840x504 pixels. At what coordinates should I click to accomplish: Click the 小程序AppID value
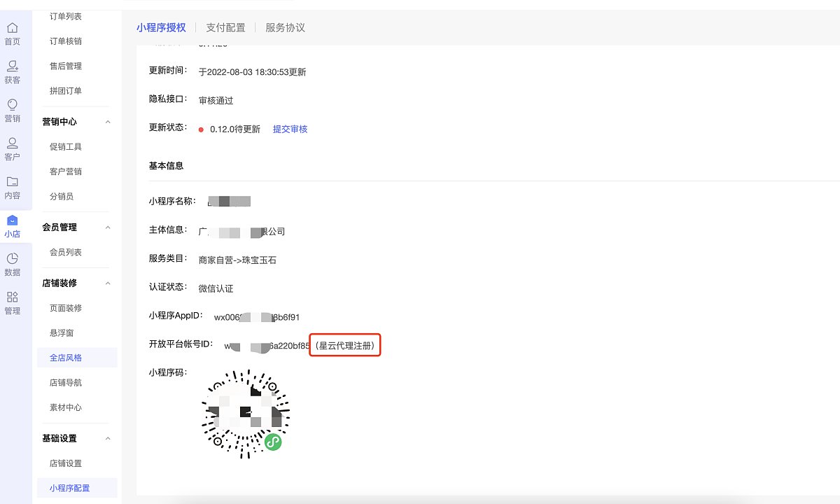(x=257, y=317)
